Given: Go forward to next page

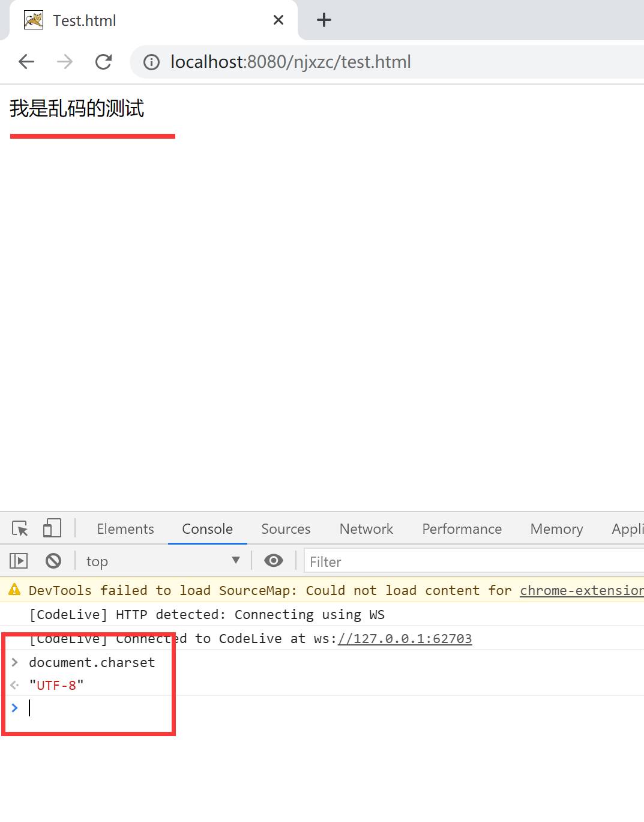Looking at the screenshot, I should (x=65, y=61).
